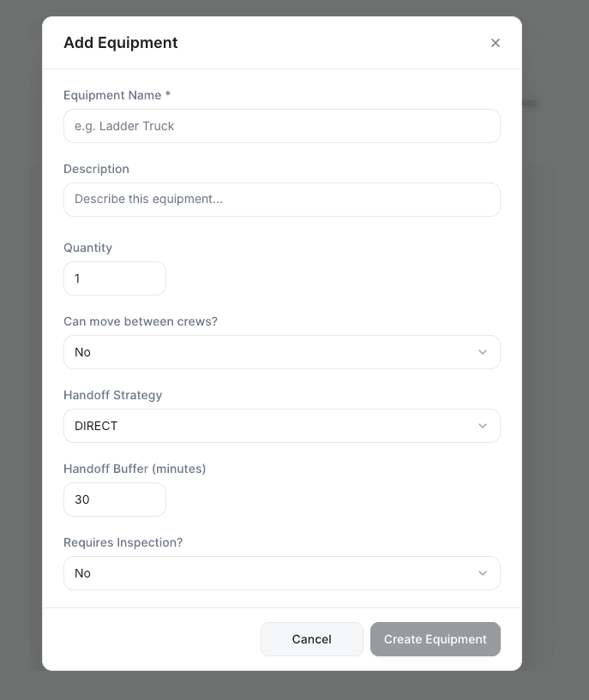The image size is (589, 700).
Task: Click the Create Equipment button
Action: click(435, 639)
